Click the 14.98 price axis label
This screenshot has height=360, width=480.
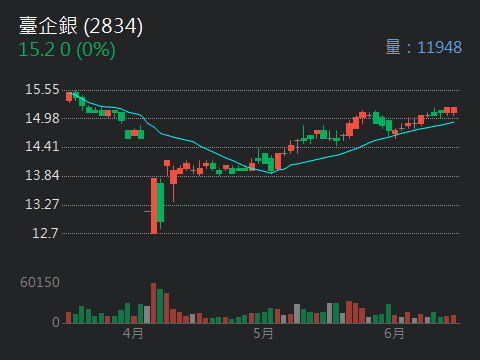[42, 118]
